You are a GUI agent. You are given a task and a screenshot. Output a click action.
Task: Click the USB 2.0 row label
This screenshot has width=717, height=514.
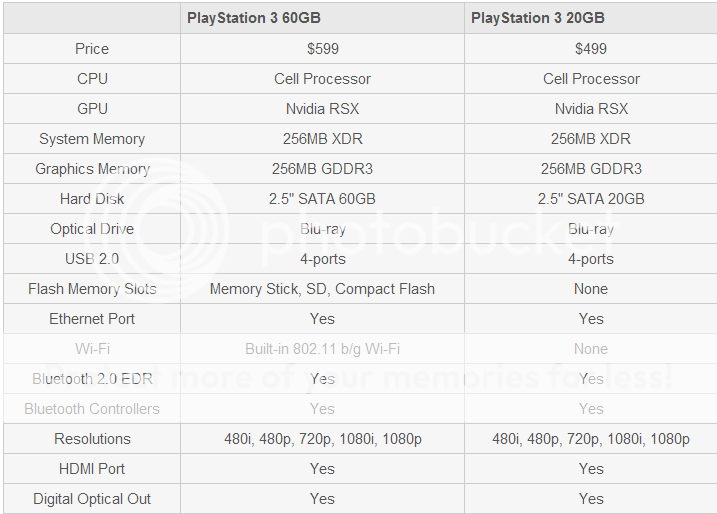click(x=92, y=259)
